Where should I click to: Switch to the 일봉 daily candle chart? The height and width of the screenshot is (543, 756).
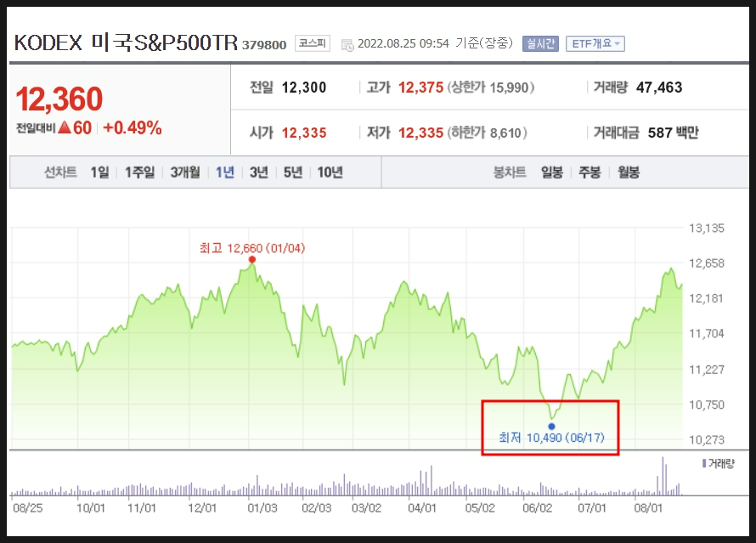click(552, 173)
